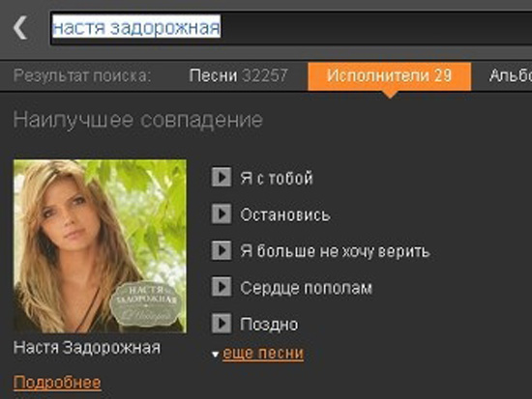Play the song Сердце пополам
532x399 pixels.
click(x=222, y=287)
